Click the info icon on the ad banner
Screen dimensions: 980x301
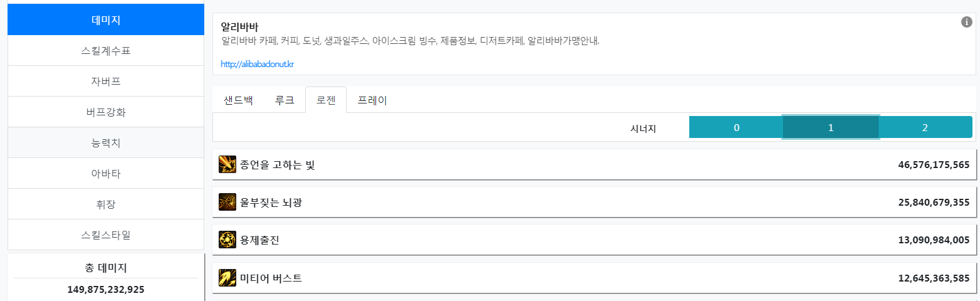[966, 23]
